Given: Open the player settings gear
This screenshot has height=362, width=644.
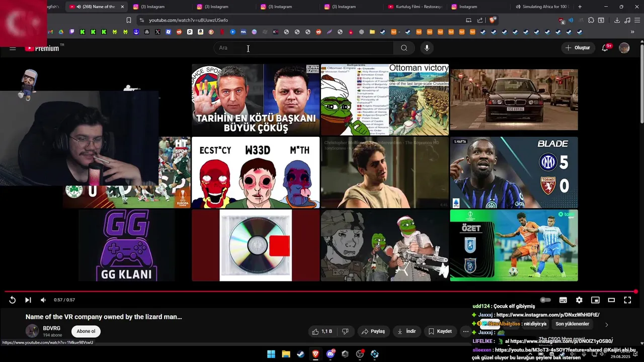Looking at the screenshot, I should point(579,300).
